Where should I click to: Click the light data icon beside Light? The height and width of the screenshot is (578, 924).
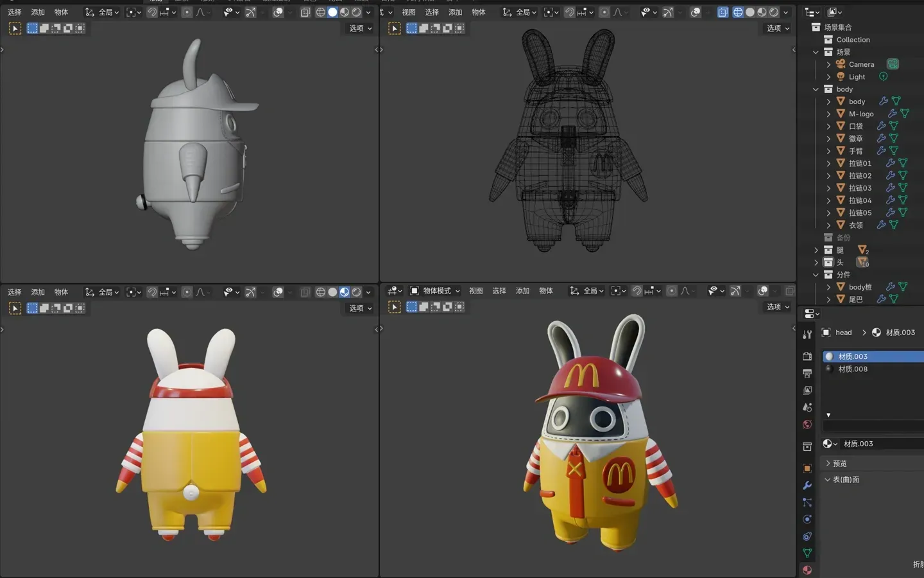(884, 76)
